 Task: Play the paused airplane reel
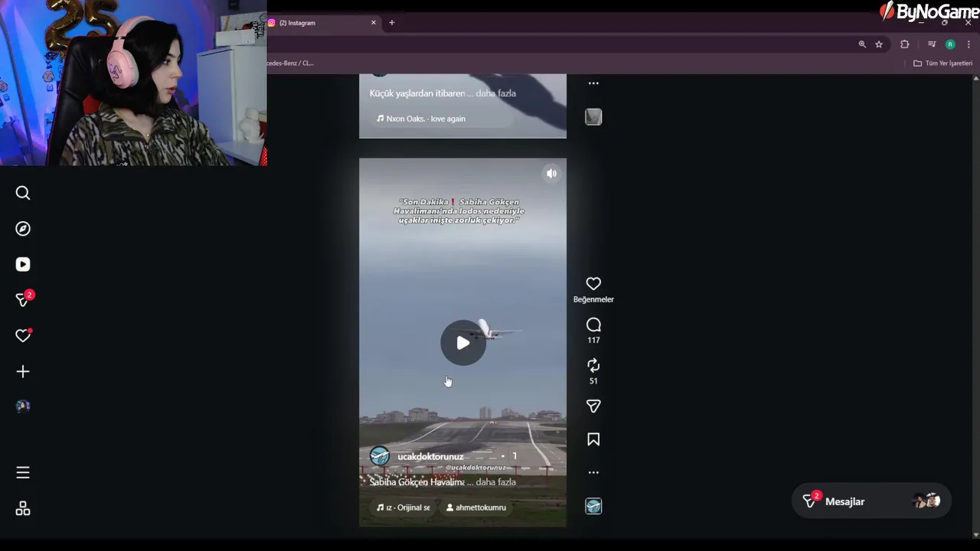click(463, 343)
